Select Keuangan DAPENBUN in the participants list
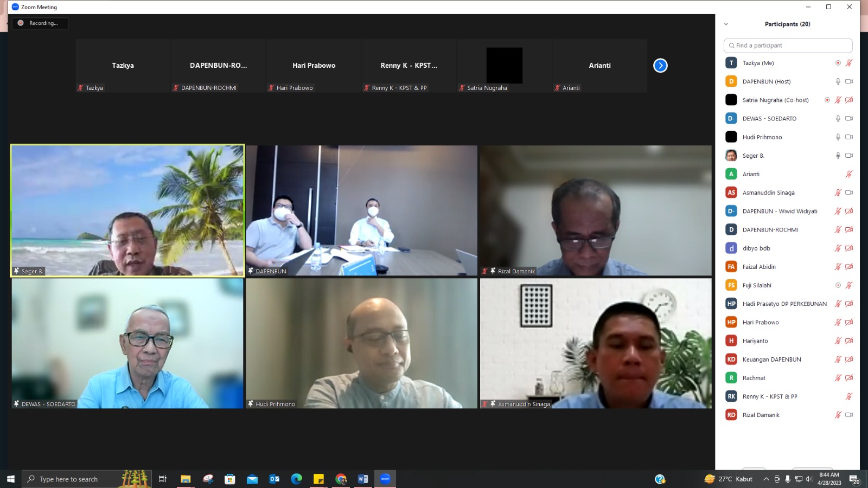 click(771, 359)
